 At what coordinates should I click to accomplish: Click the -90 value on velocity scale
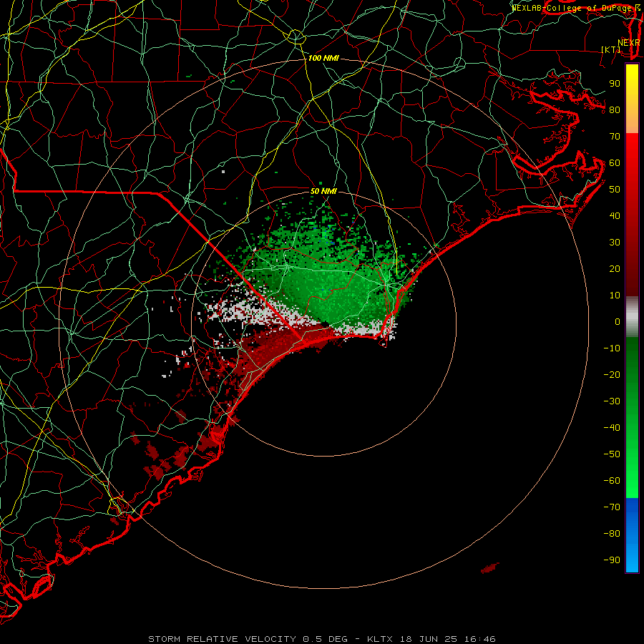pos(612,560)
